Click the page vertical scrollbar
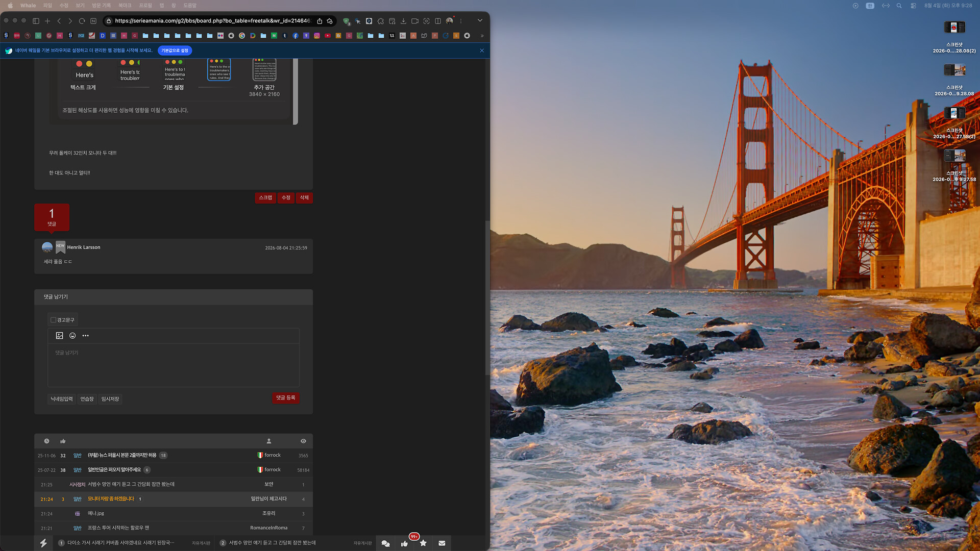Image resolution: width=980 pixels, height=551 pixels. point(487,298)
